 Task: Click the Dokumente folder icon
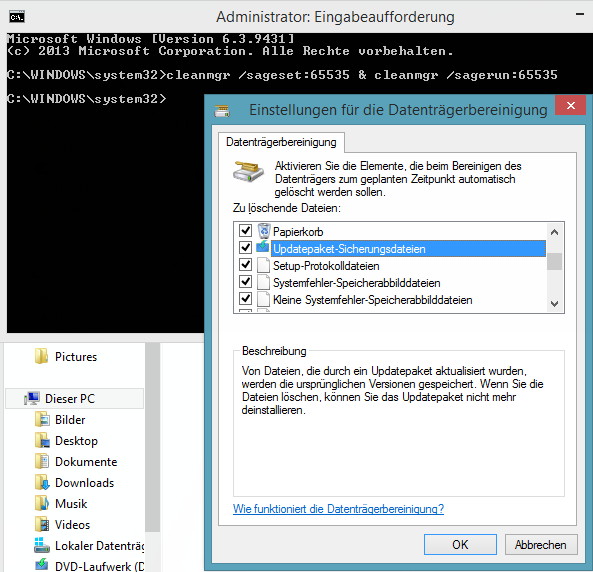(42, 462)
